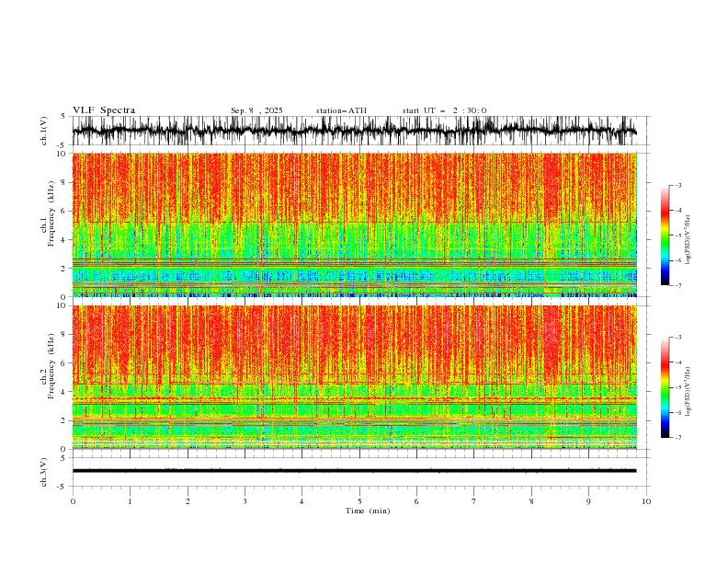
Task: Click the 'station=ATH' label
Action: [341, 110]
